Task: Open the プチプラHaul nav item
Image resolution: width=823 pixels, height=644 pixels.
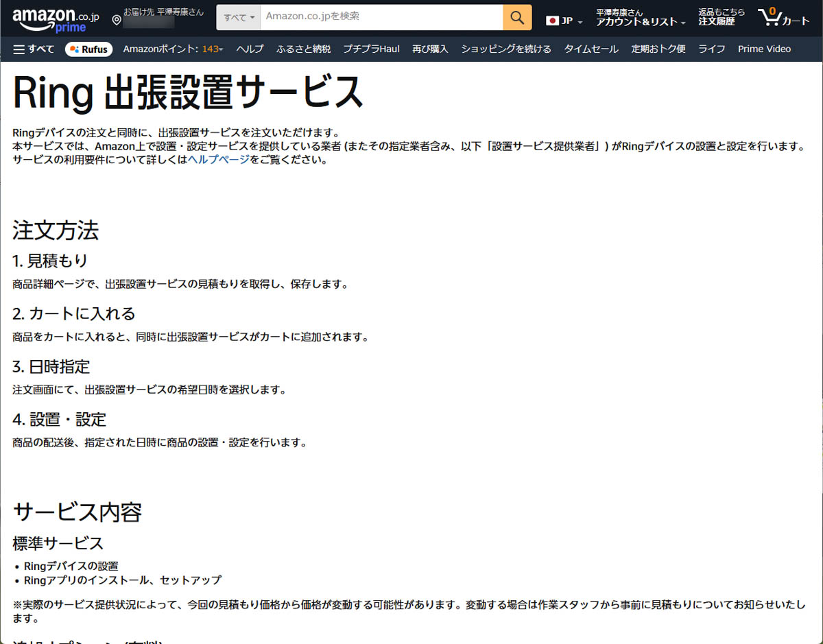Action: (x=371, y=49)
